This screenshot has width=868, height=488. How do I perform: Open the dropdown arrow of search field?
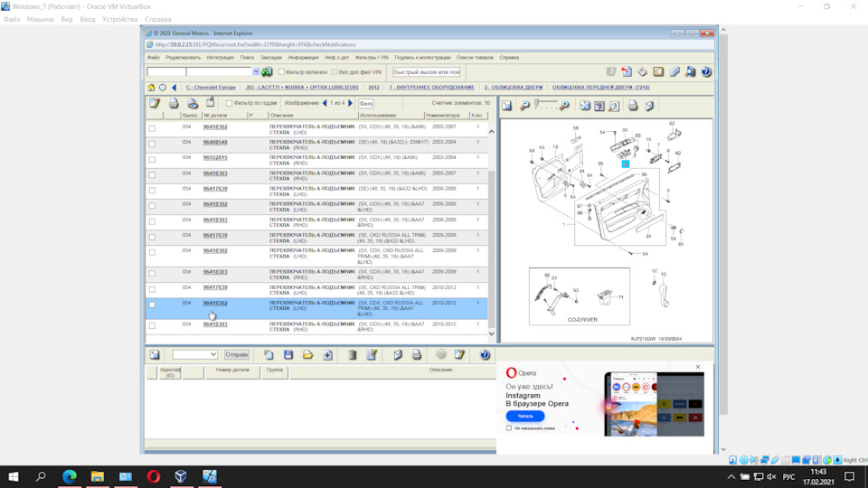[x=256, y=71]
